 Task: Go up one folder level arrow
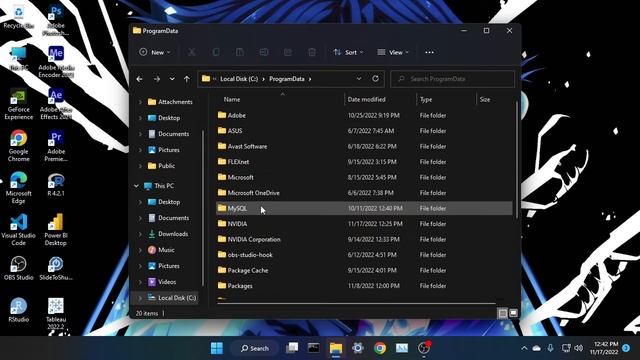point(187,79)
